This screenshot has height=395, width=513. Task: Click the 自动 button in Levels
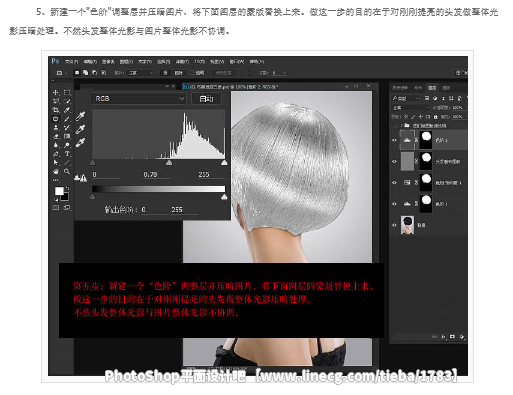pos(206,99)
